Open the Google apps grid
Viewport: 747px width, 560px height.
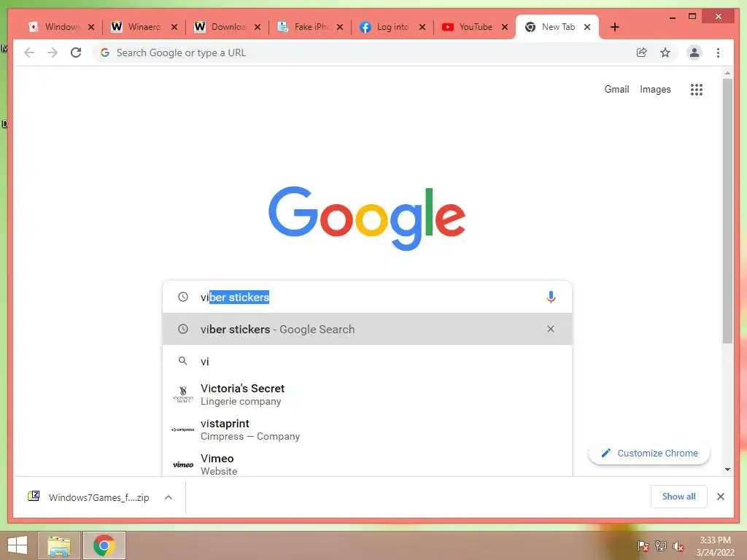pos(697,89)
